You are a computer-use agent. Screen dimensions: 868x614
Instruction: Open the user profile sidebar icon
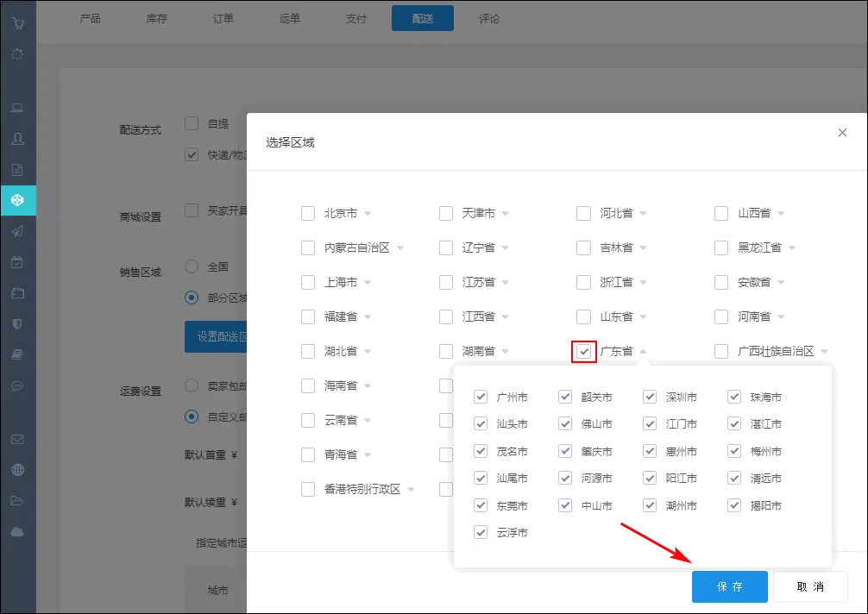17,139
